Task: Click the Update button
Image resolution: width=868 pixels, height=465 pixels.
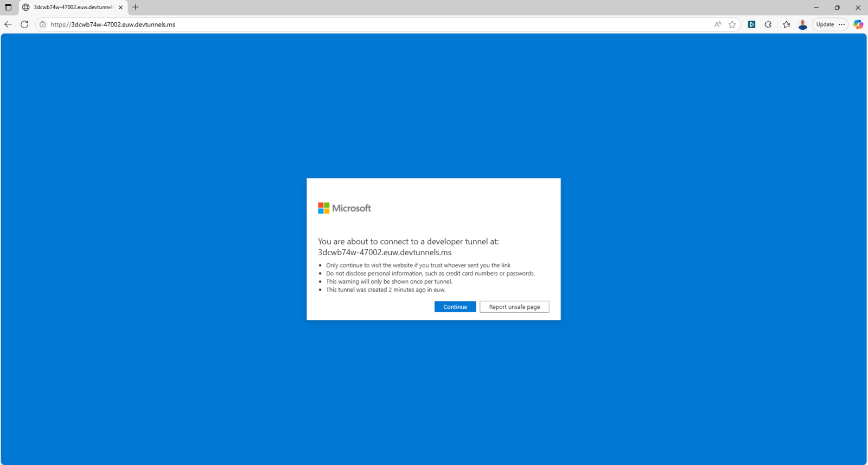Action: [825, 24]
